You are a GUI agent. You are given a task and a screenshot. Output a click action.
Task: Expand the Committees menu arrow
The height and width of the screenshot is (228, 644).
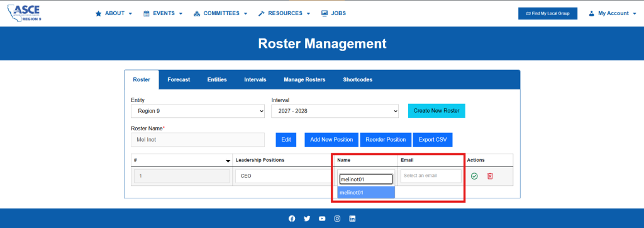coord(246,14)
